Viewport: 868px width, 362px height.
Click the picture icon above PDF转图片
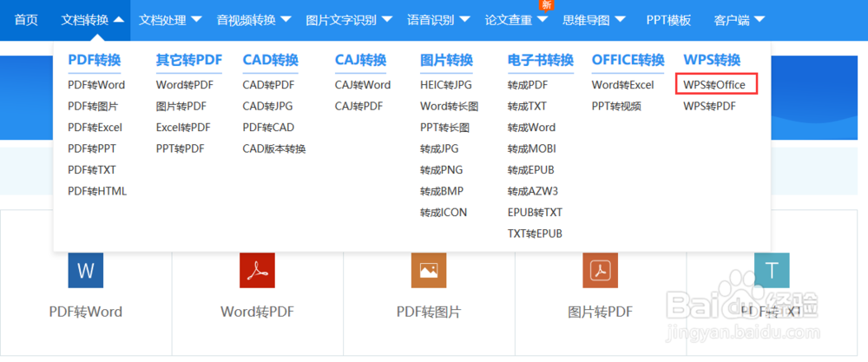coord(429,270)
